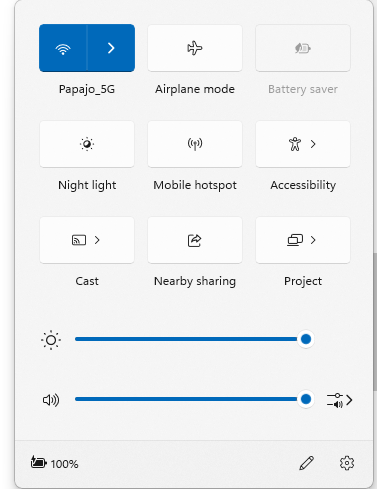
Task: Open Wi-Fi networks list with the chevron
Action: [x=111, y=48]
